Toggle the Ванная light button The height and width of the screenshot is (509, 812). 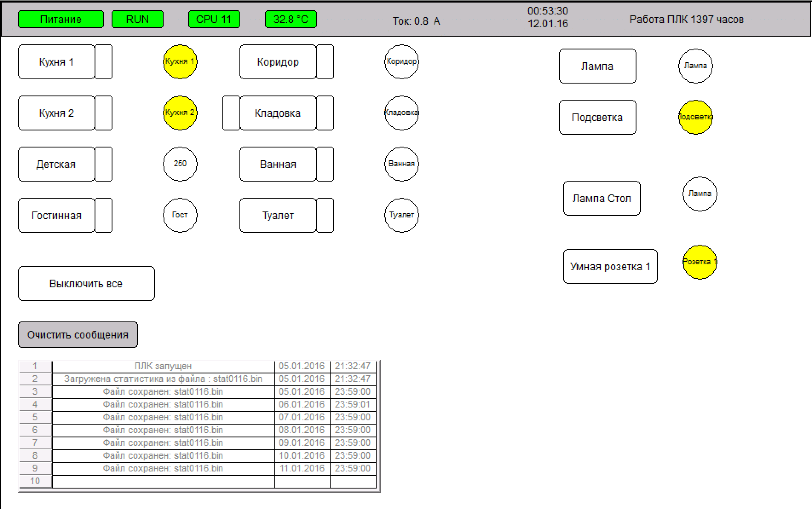278,164
